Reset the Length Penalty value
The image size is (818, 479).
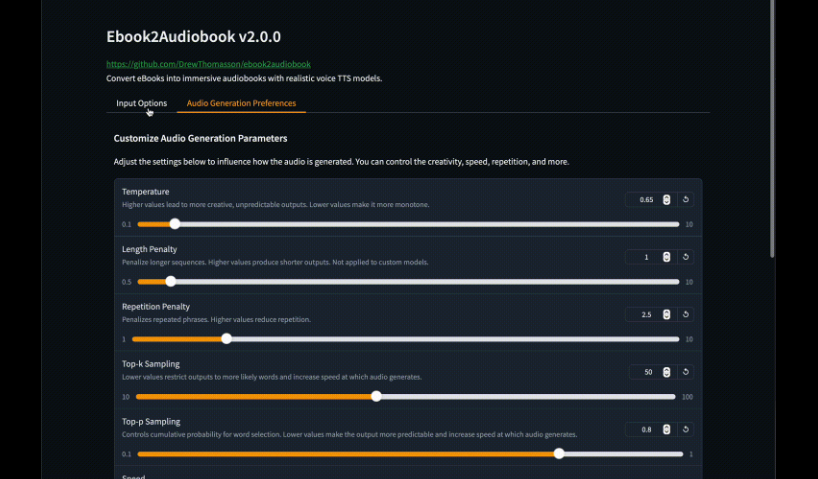coord(686,257)
